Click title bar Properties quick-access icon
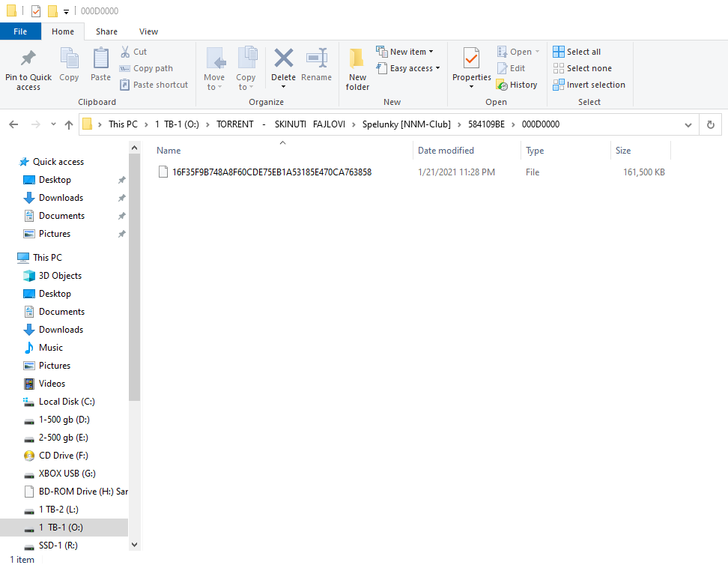 (36, 10)
